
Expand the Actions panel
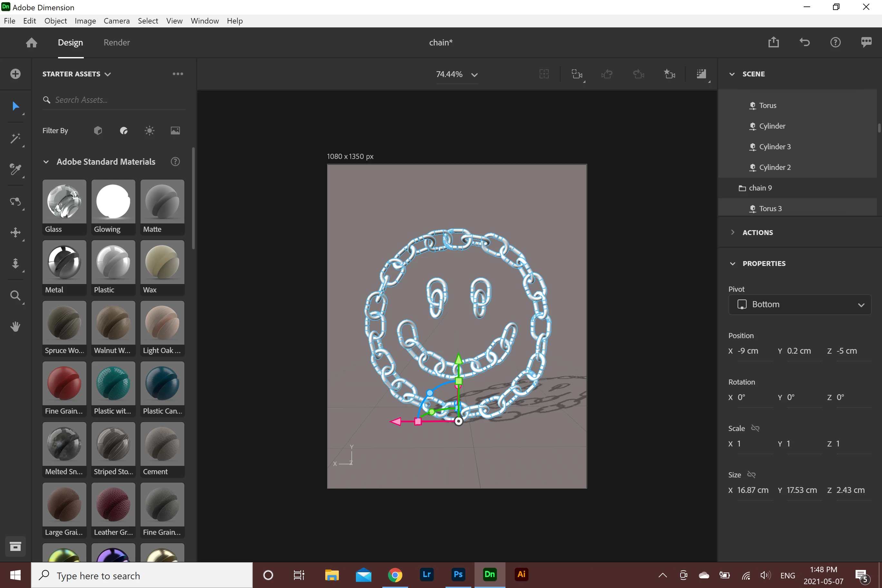pos(758,232)
